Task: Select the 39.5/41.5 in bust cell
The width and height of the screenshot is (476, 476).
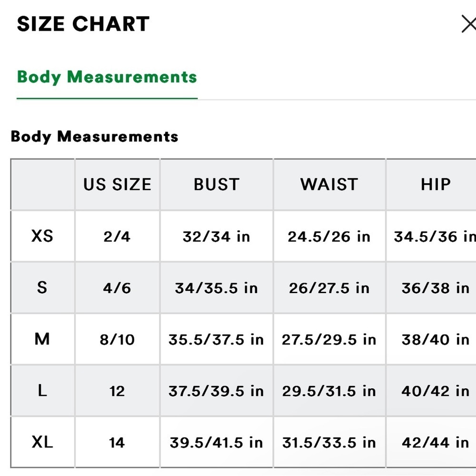Action: [x=216, y=443]
